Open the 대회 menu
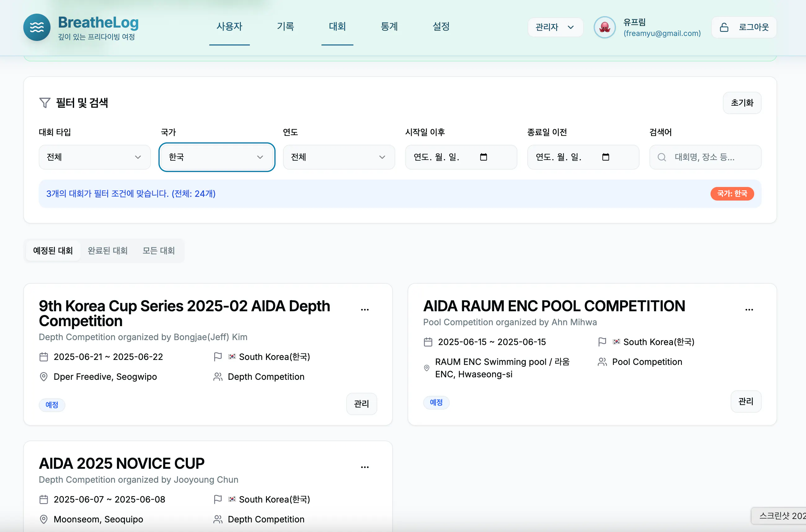806x532 pixels. [337, 26]
